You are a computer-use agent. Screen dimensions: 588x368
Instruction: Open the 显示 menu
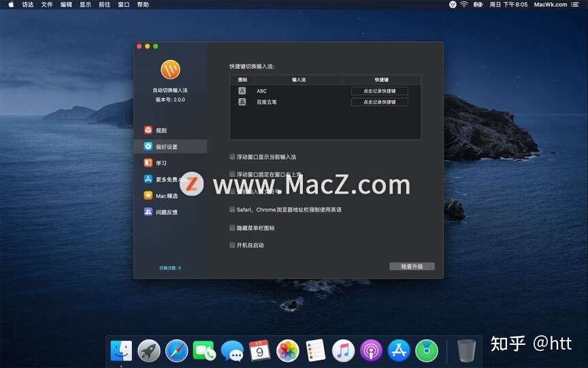[x=85, y=5]
